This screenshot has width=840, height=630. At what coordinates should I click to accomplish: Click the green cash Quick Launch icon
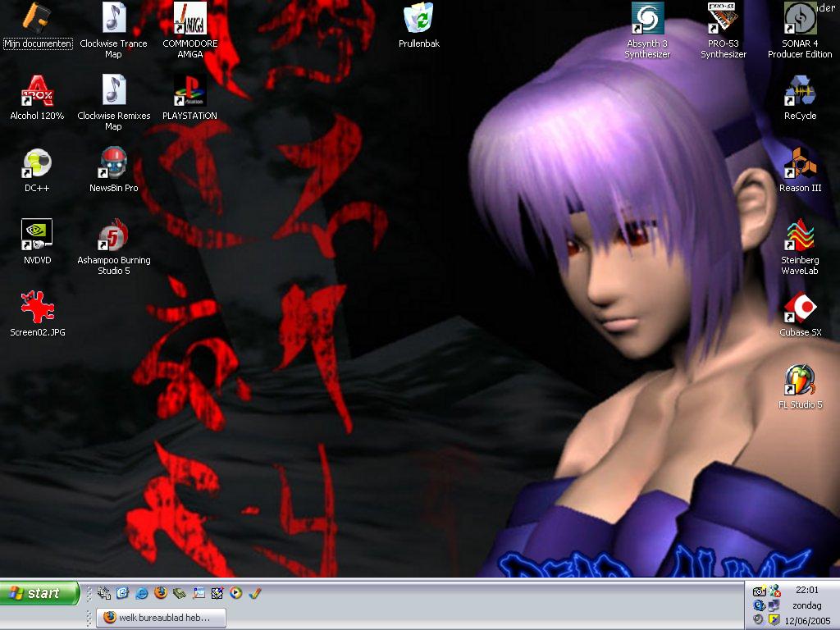tap(180, 593)
